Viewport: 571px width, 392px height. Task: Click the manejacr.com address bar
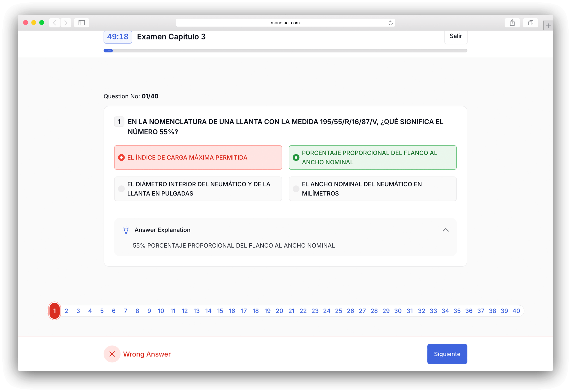click(x=285, y=23)
